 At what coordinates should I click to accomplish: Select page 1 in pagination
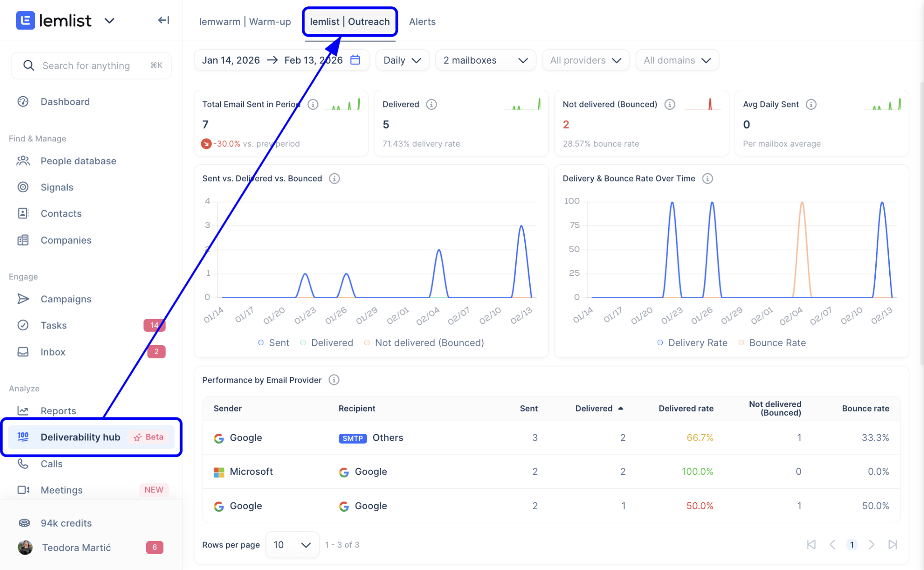852,545
